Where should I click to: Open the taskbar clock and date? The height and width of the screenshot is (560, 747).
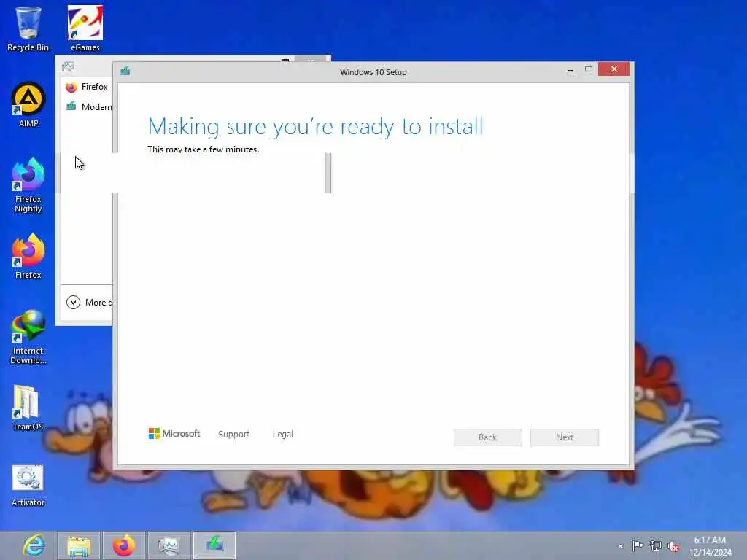[x=710, y=546]
